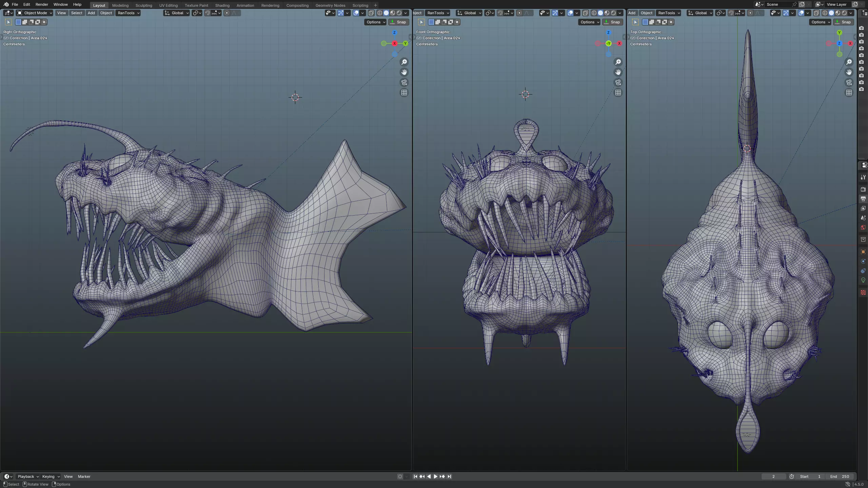Click zoom tool in Right Orthographic viewport
The height and width of the screenshot is (488, 868).
[x=404, y=62]
